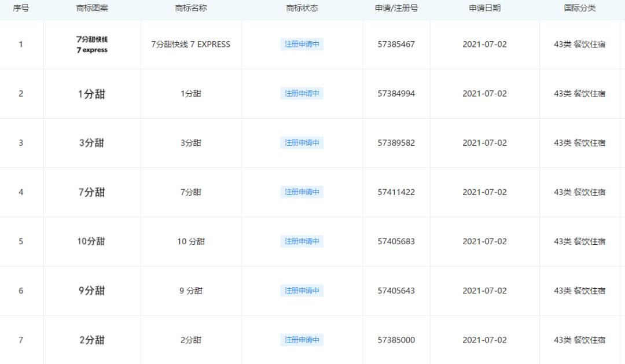Click the date 2021-07-02 for 57405643
Screen dimensions: 625x364
(485, 291)
